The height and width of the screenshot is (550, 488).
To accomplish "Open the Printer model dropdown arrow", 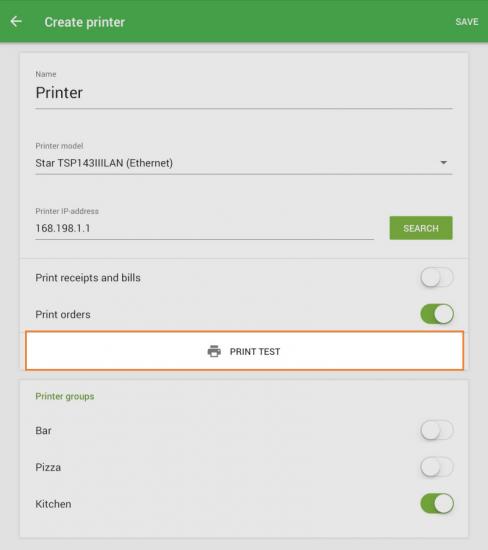I will [443, 163].
